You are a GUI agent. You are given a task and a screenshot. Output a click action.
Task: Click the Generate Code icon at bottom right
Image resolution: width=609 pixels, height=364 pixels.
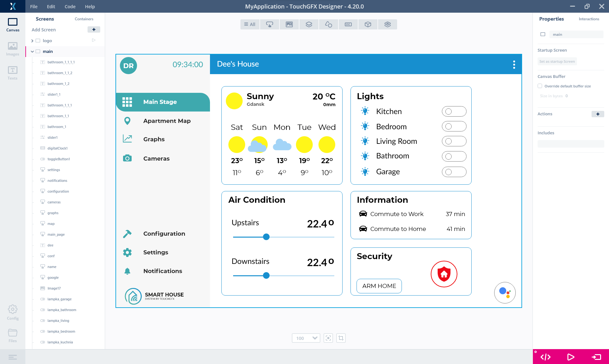click(x=546, y=357)
